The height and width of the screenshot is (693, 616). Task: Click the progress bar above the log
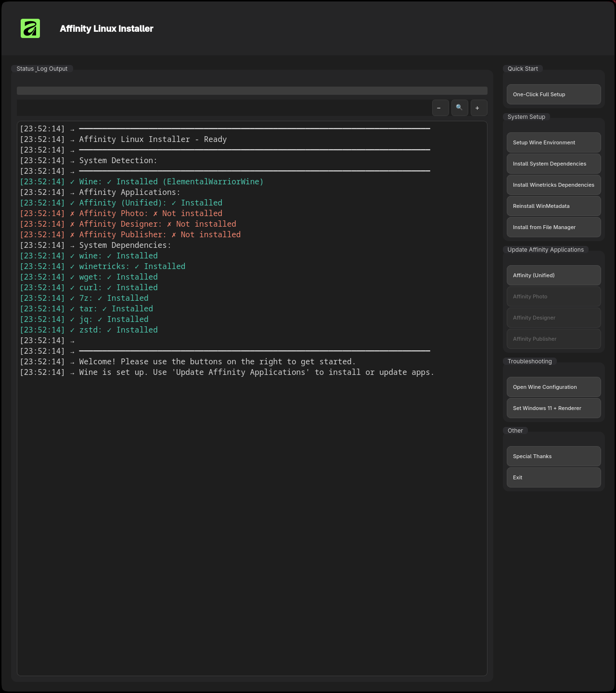252,90
